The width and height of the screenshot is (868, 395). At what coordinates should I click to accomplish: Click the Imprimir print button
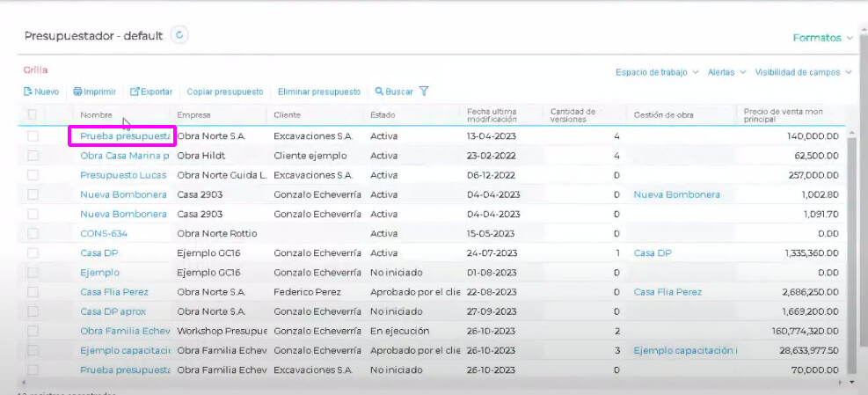coord(95,92)
